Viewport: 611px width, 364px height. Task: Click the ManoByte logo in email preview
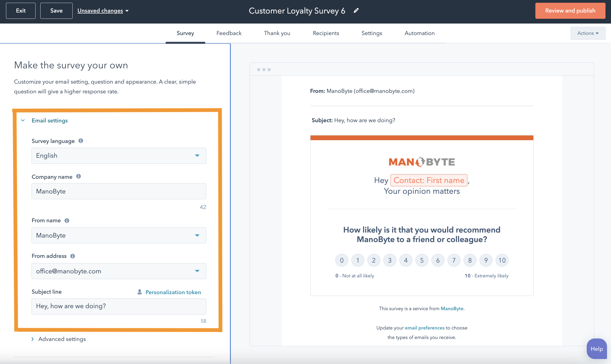pos(422,162)
